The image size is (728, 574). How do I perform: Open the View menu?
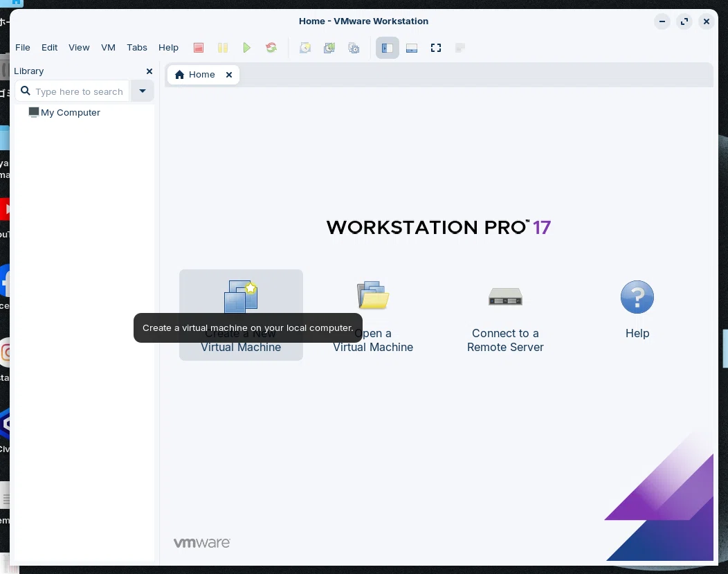tap(79, 47)
